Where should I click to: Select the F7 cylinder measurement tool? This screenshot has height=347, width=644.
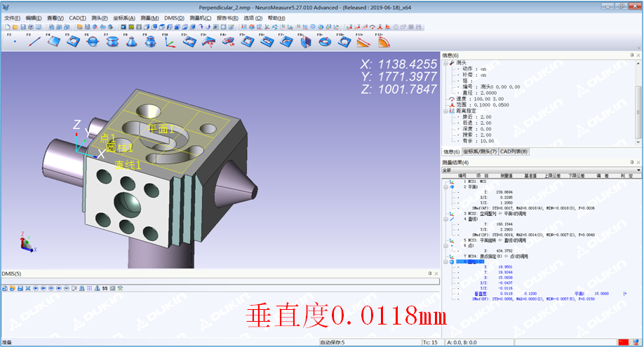point(112,42)
